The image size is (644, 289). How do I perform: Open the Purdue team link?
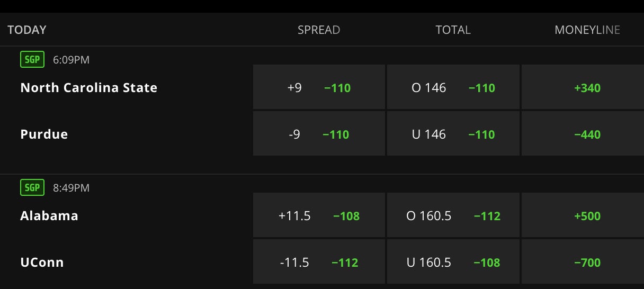[44, 134]
